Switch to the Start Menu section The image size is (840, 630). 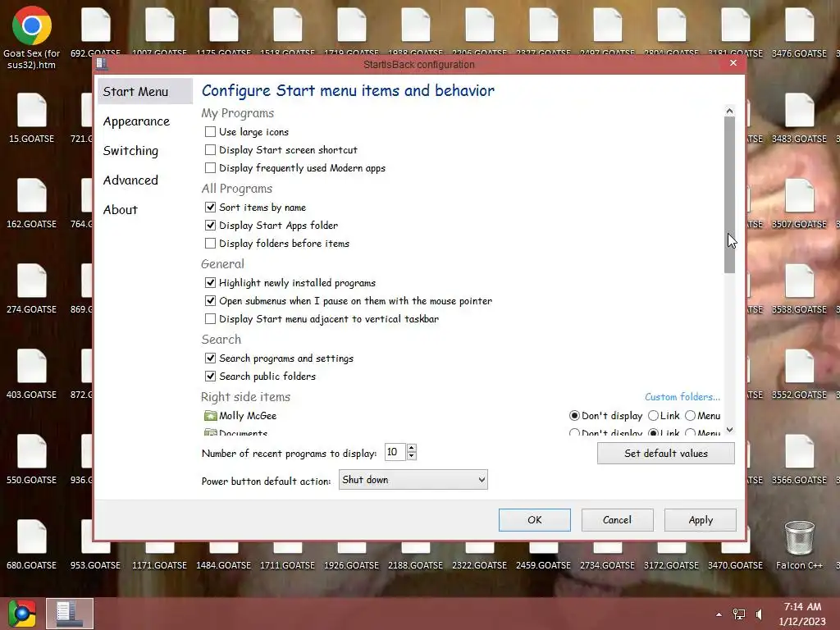pyautogui.click(x=144, y=92)
